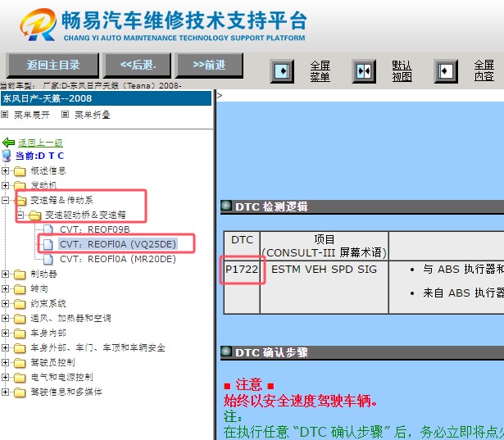504x440 pixels.
Task: Select 发动机 tree label
Action: 43,185
